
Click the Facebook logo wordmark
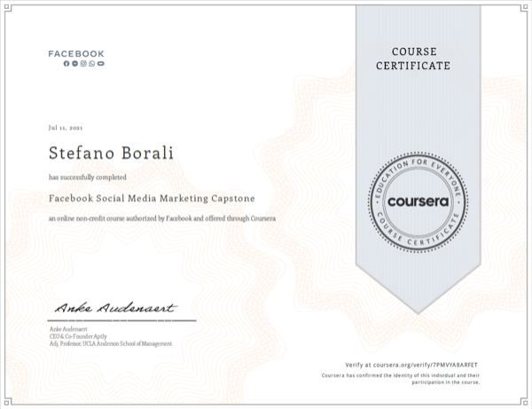(76, 53)
